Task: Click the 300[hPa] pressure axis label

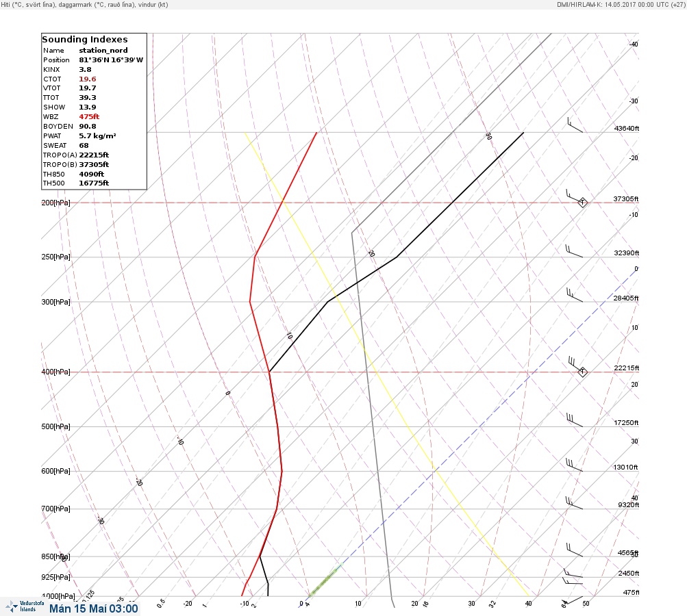Action: 55,302
